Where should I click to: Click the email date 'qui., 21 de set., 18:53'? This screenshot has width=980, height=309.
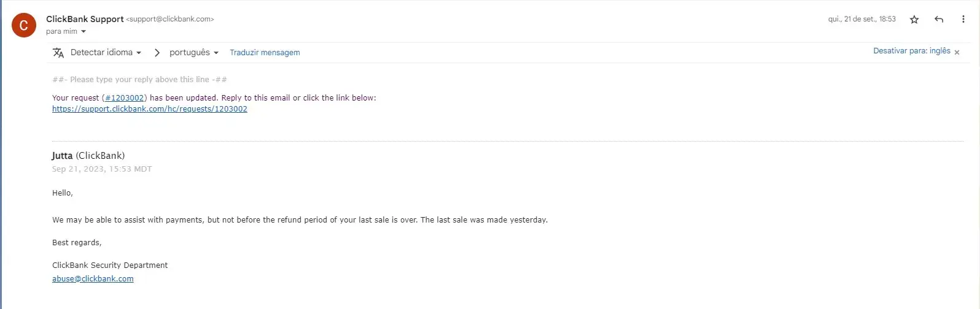[x=861, y=20]
